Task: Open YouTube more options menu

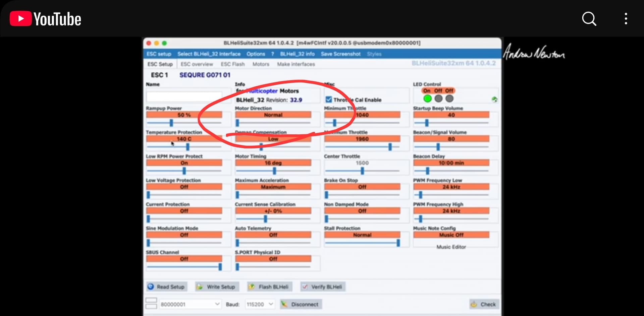Action: pyautogui.click(x=626, y=19)
